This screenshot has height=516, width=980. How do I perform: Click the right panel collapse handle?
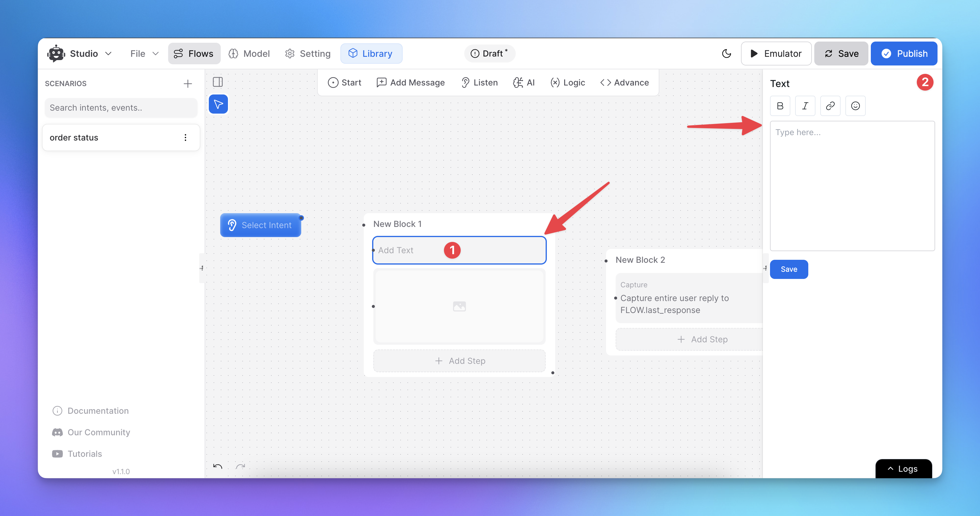(766, 268)
